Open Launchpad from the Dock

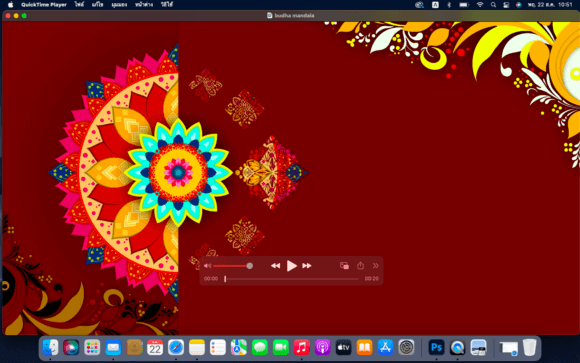coord(92,347)
